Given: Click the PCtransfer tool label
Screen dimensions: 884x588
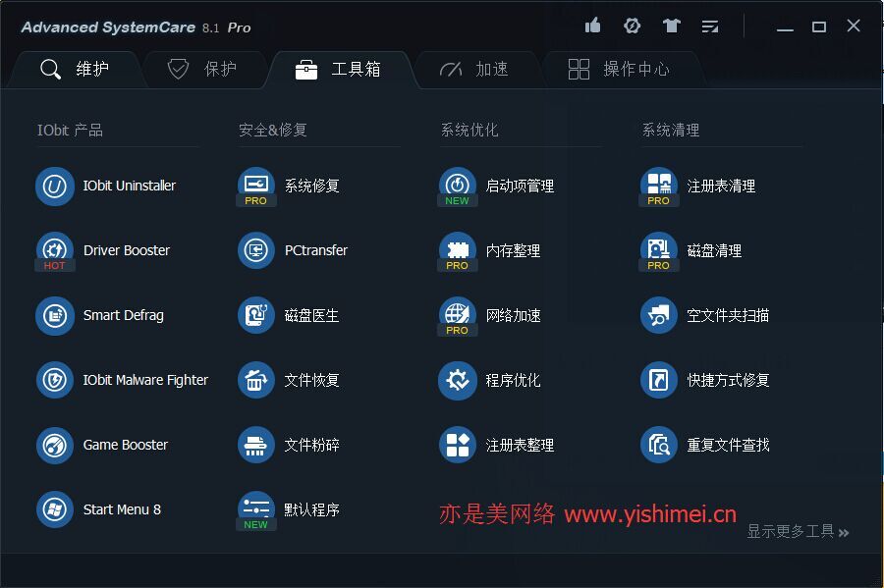Looking at the screenshot, I should [316, 250].
